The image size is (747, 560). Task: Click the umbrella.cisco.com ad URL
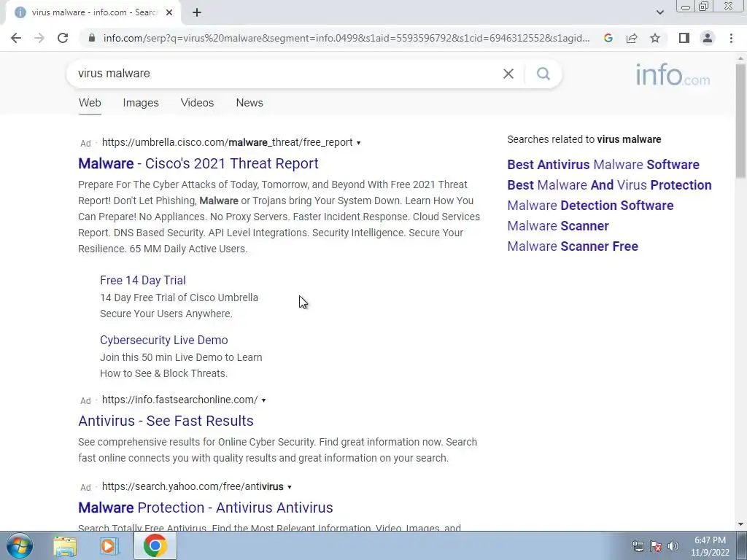(228, 142)
